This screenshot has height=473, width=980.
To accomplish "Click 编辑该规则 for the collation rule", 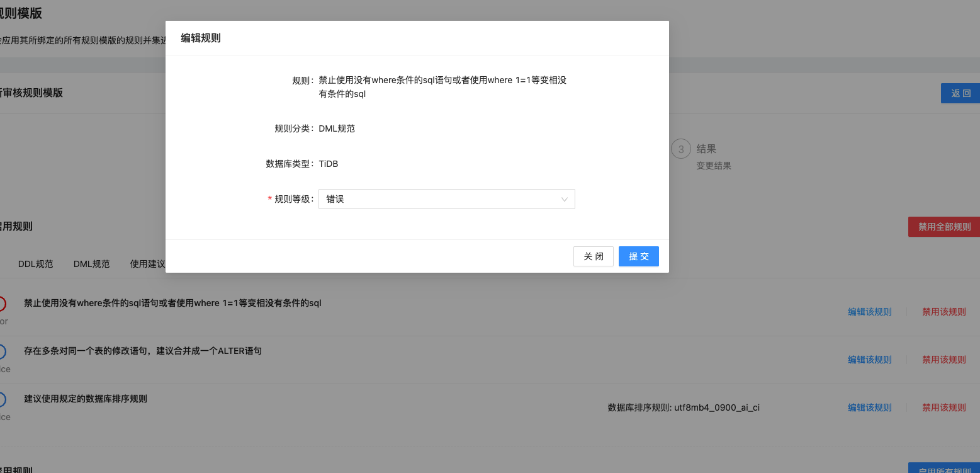I will coord(869,407).
